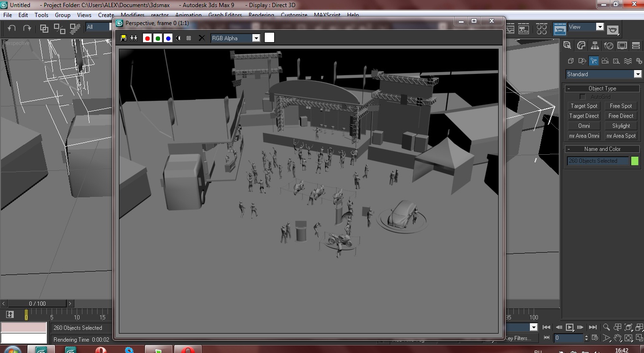Open the Modify panel tab
Screen dimensions: 644x353
pos(581,45)
